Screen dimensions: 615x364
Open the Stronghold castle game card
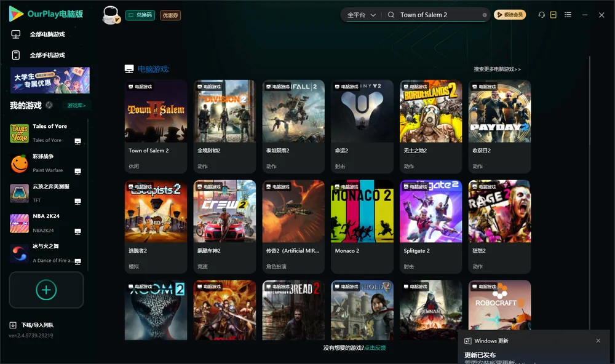(x=362, y=310)
